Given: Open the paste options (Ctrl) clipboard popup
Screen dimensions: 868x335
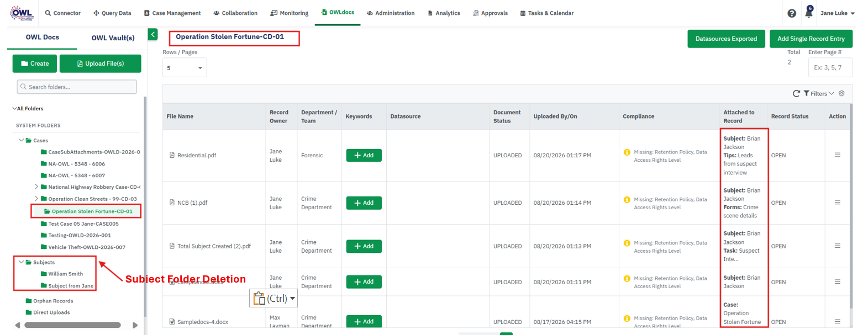Looking at the screenshot, I should click(273, 298).
